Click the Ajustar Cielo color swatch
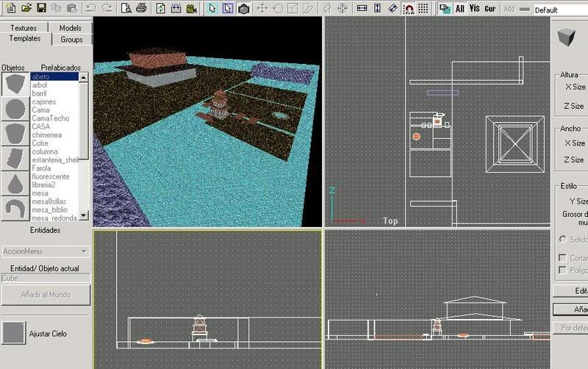 14,333
